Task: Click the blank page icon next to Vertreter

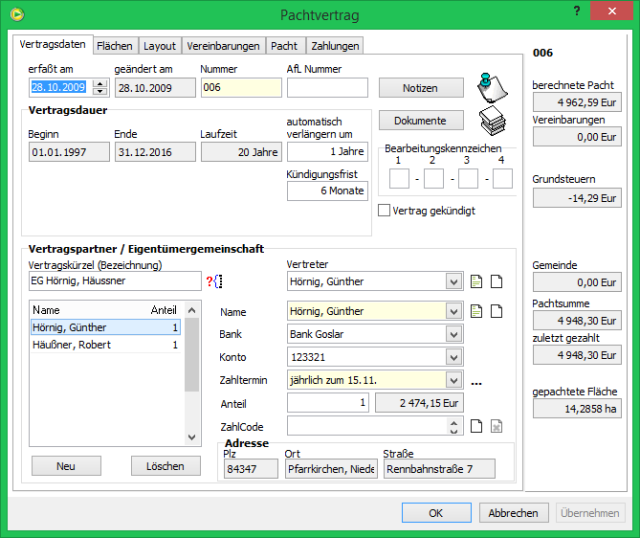Action: click(x=496, y=282)
